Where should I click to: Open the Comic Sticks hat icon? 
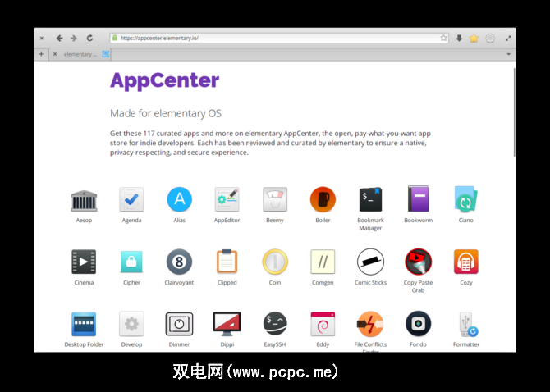tap(370, 262)
